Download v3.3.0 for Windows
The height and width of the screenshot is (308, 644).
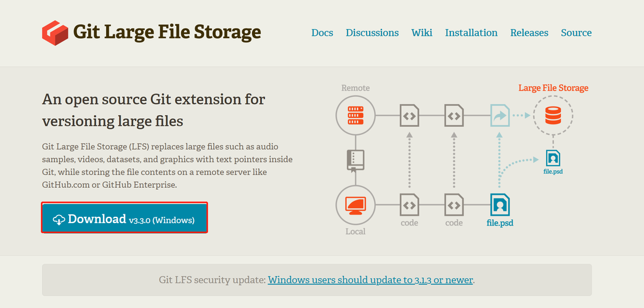click(x=124, y=217)
